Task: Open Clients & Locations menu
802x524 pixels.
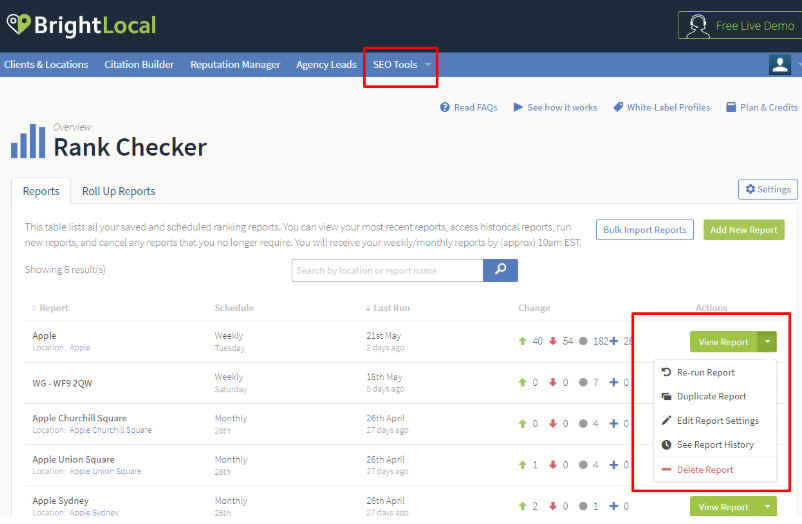Action: pyautogui.click(x=46, y=64)
